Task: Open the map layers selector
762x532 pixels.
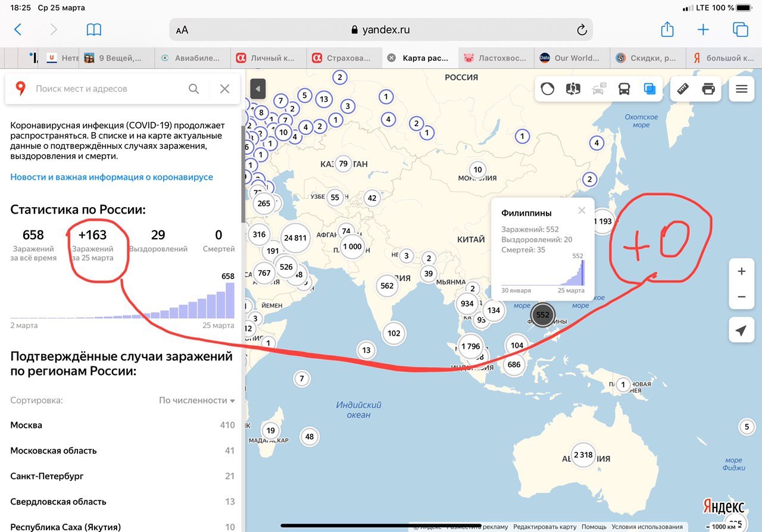Action: pyautogui.click(x=649, y=89)
